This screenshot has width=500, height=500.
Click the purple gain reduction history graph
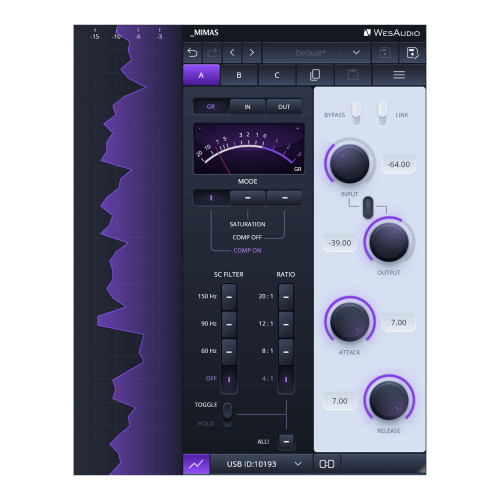pos(128,250)
